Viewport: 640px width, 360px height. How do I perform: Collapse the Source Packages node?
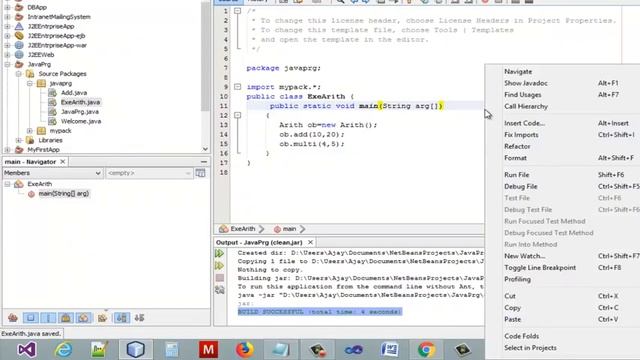coord(18,74)
